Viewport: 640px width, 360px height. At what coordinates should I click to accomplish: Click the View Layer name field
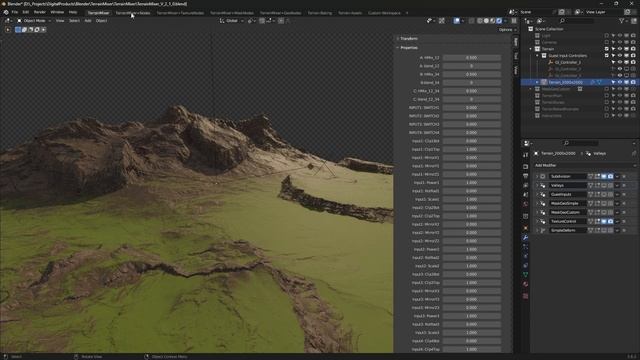[604, 12]
